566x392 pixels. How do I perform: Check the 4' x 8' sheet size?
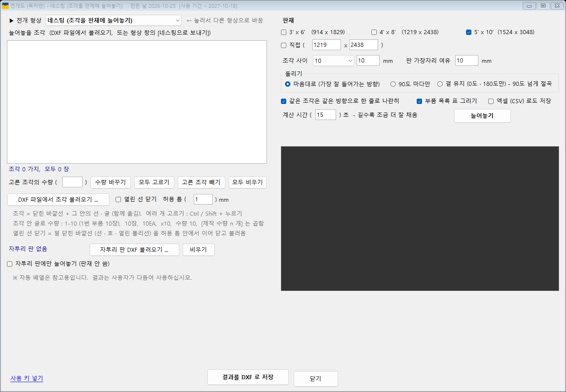(x=374, y=32)
